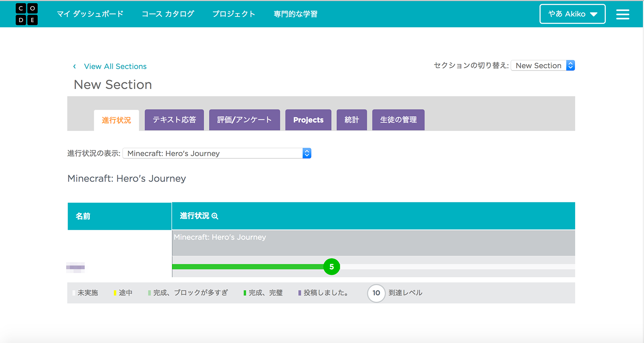Click the 未実施 legend entry
644x343 pixels.
click(85, 293)
